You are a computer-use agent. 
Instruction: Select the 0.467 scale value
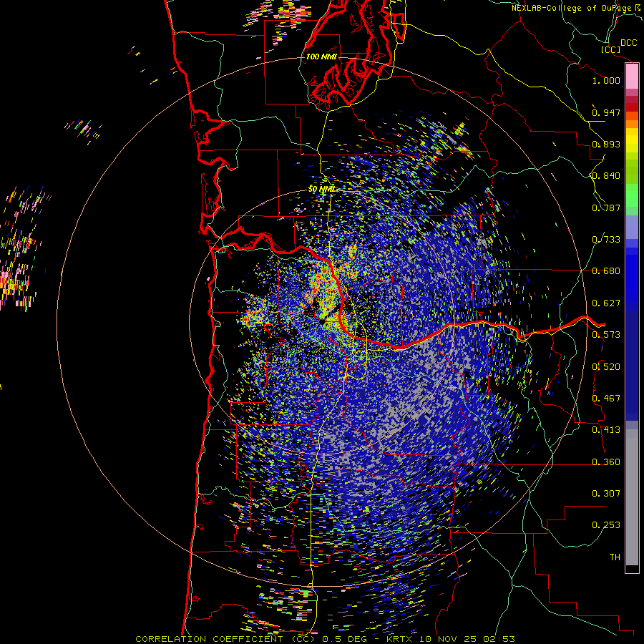coord(606,399)
